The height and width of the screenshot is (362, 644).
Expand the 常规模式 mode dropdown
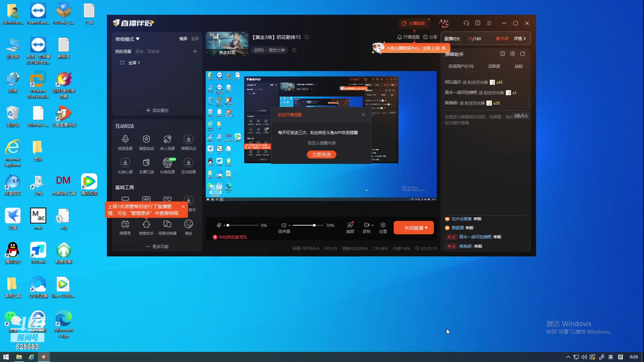127,39
